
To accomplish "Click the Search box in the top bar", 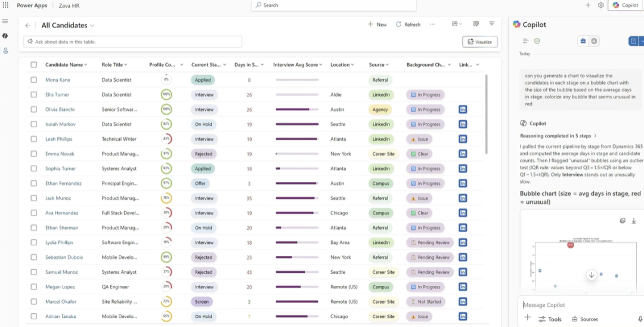I will coord(333,5).
